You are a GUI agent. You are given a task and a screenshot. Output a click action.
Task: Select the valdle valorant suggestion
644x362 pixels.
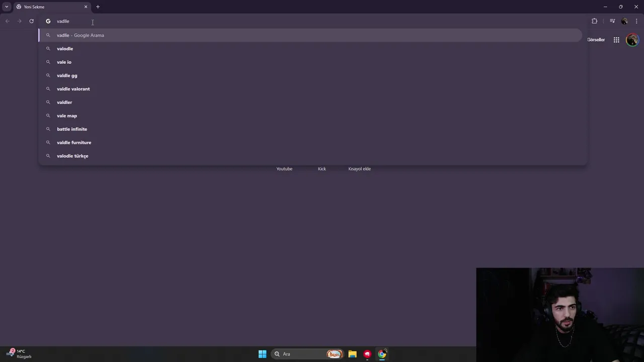point(310,89)
